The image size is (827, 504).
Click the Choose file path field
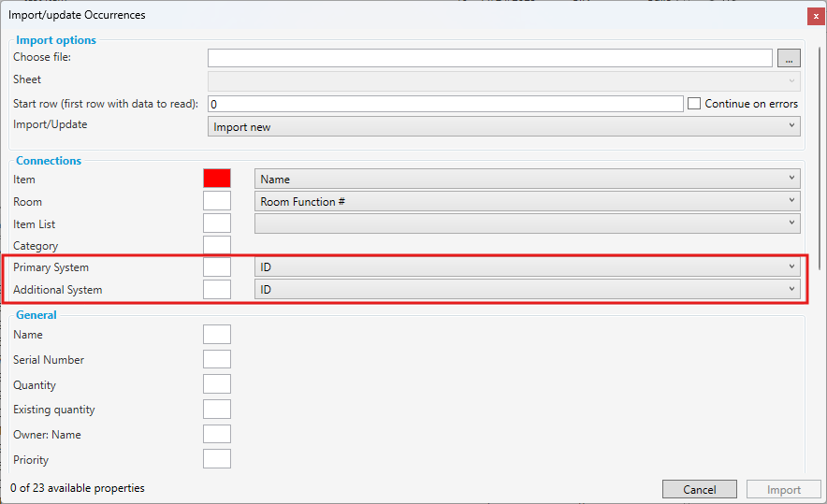pyautogui.click(x=489, y=58)
